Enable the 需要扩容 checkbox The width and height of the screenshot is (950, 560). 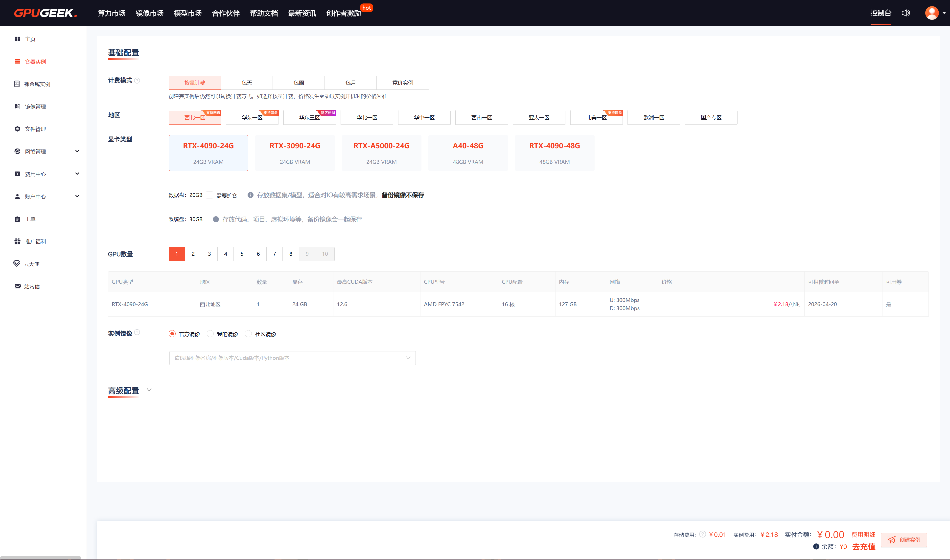[x=209, y=195]
